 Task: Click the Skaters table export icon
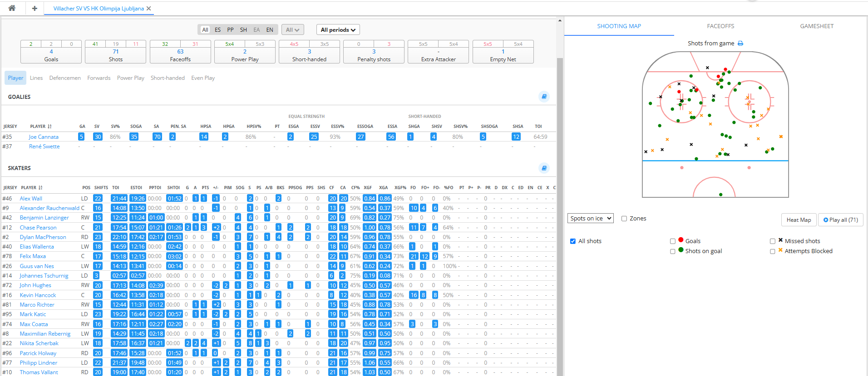click(544, 168)
